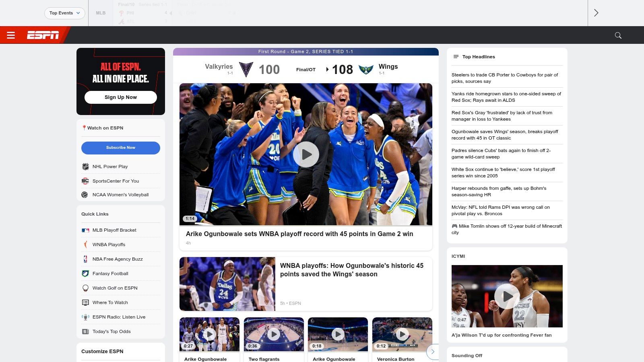644x362 pixels.
Task: Play the main Ogunbowale celebration video
Action: point(306,154)
